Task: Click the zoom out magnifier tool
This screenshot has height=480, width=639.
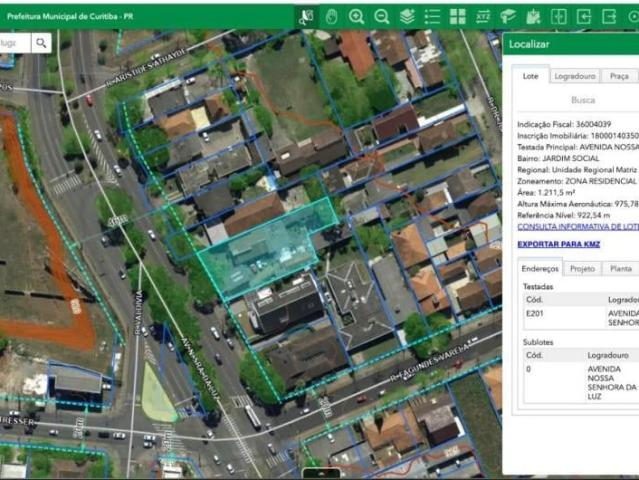Action: point(382,17)
